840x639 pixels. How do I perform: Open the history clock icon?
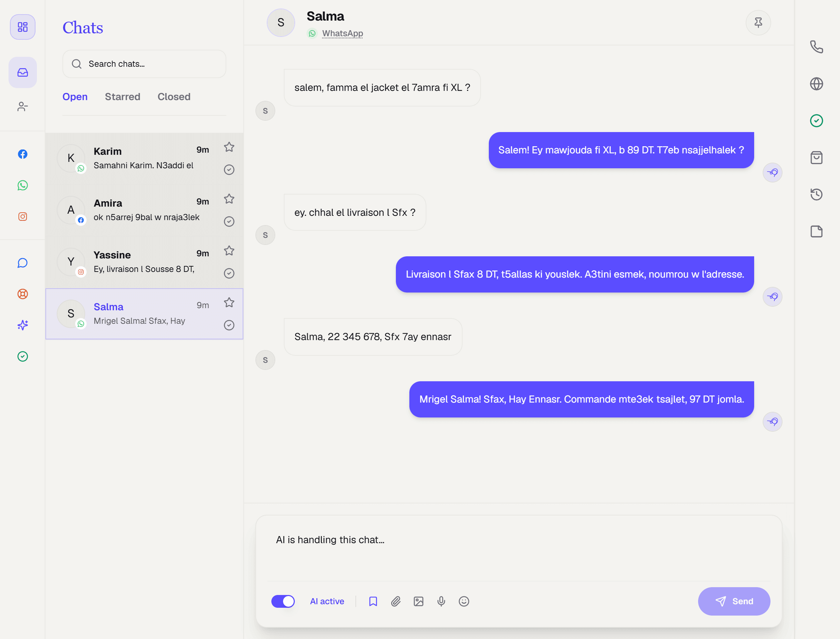(x=817, y=195)
